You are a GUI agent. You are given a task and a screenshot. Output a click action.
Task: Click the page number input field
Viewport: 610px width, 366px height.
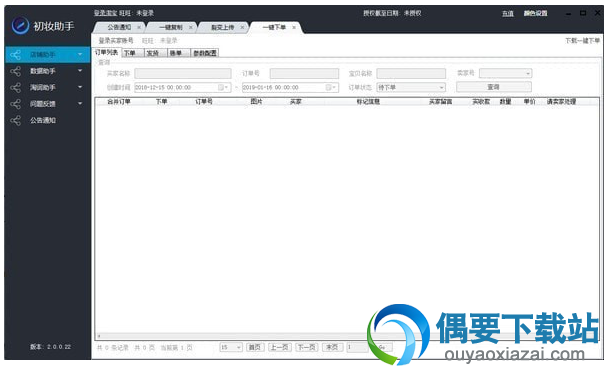pos(357,347)
